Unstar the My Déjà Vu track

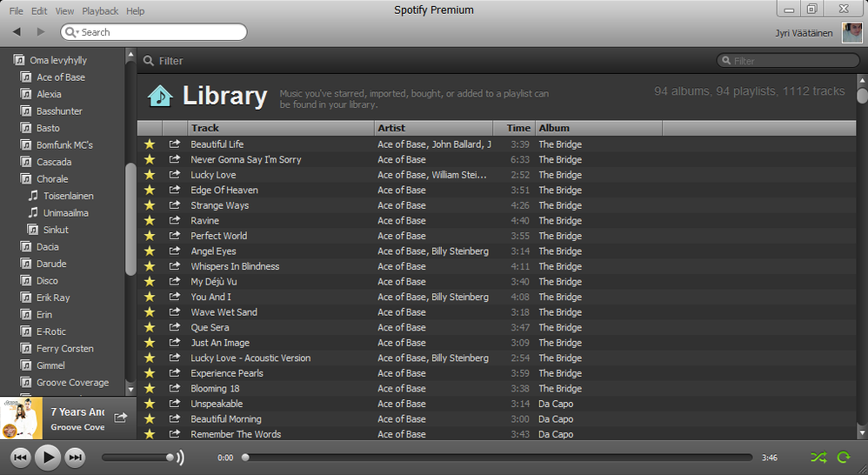(150, 281)
